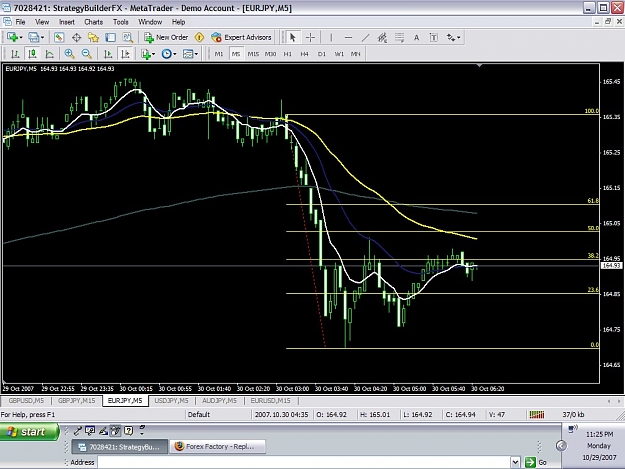
Task: Toggle the Chart Shift icon
Action: [125, 54]
